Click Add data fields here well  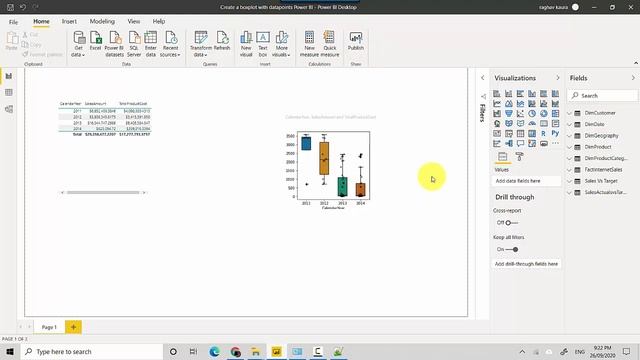(526, 181)
